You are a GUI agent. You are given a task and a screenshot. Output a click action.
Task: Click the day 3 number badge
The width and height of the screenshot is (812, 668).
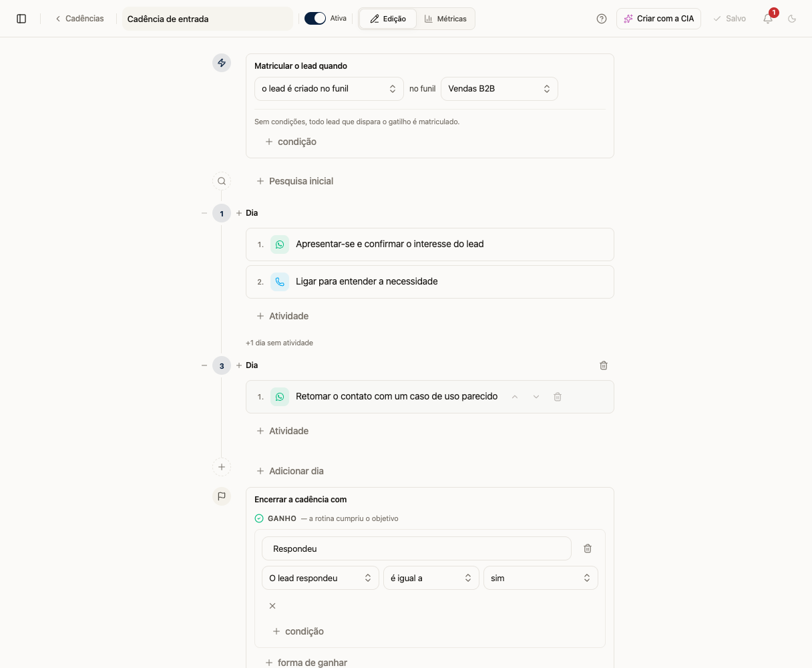(222, 365)
